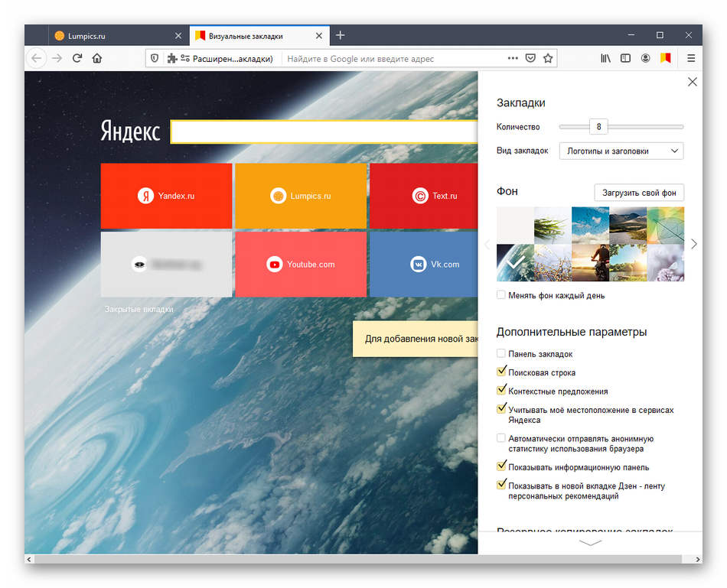This screenshot has width=727, height=588.
Task: Toggle Показывать в новой вкладке Дзен checkbox
Action: [500, 485]
